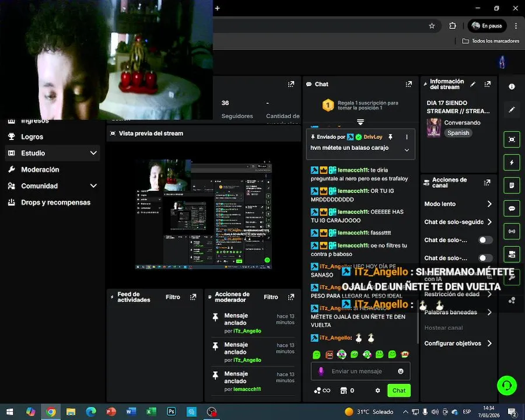Viewport: 525px width, 420px height.
Task: Open the 31°C Soleado weather widget
Action: [369, 412]
